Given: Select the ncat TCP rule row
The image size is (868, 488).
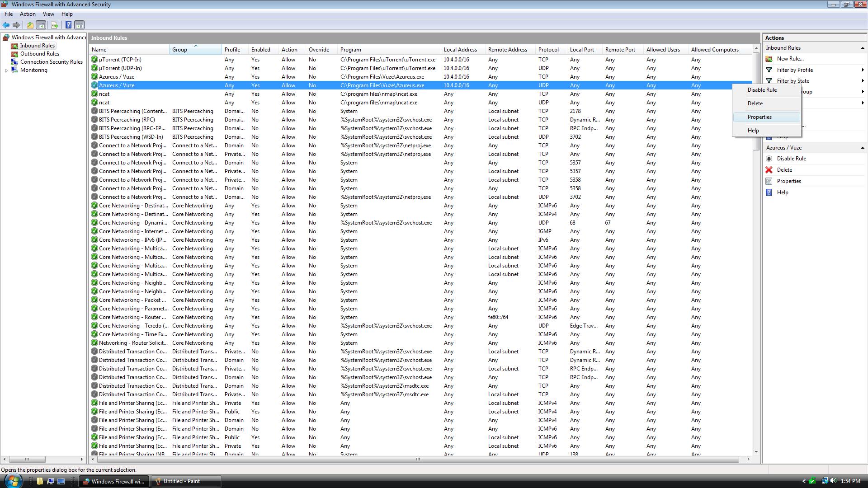Looking at the screenshot, I should [x=420, y=94].
